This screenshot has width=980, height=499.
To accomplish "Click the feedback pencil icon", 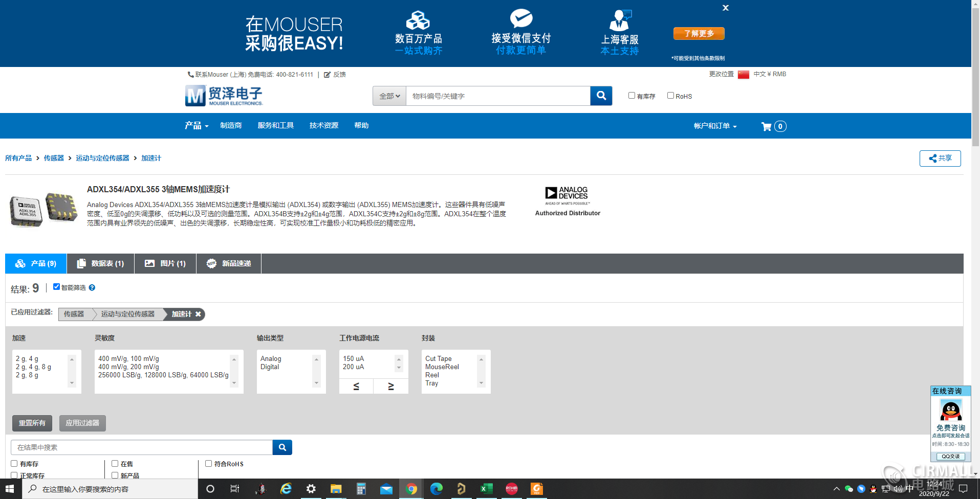I will pyautogui.click(x=327, y=75).
